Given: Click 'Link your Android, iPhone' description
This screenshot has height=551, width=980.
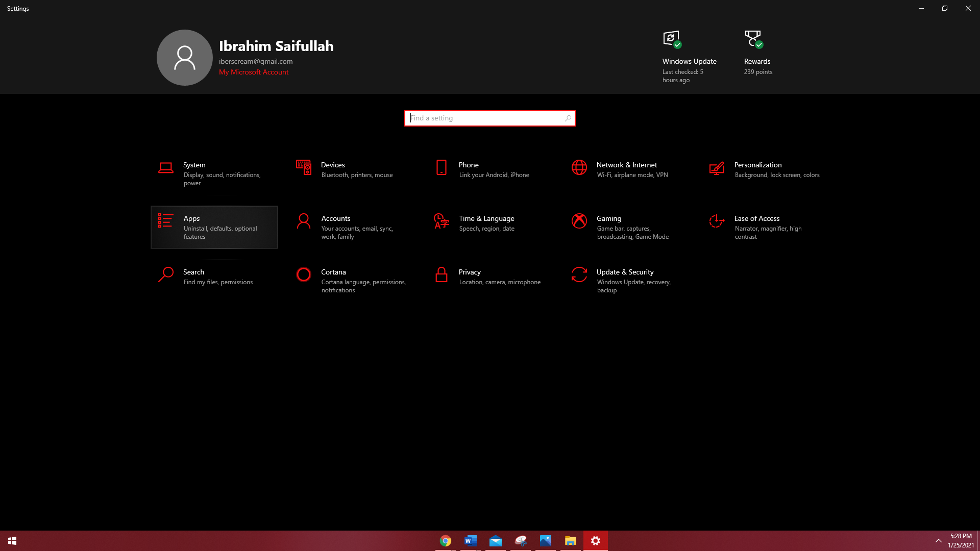Looking at the screenshot, I should coord(494,175).
